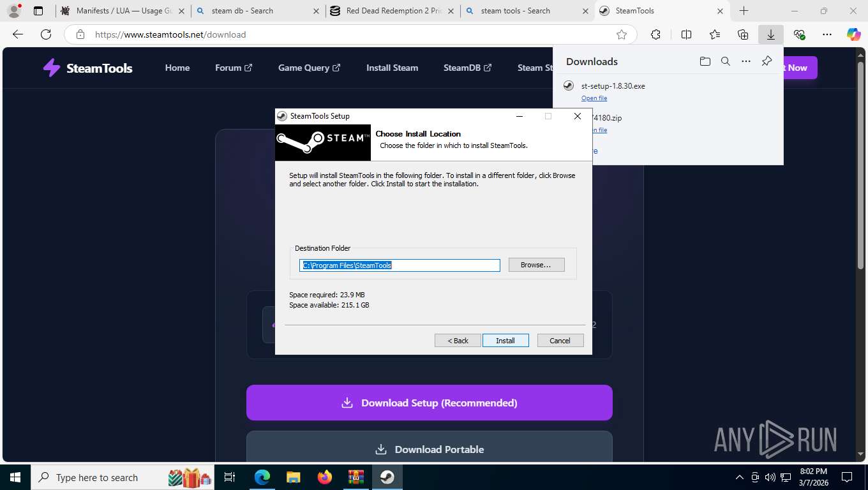This screenshot has height=490, width=868.
Task: Click Download Portable button
Action: pyautogui.click(x=430, y=449)
